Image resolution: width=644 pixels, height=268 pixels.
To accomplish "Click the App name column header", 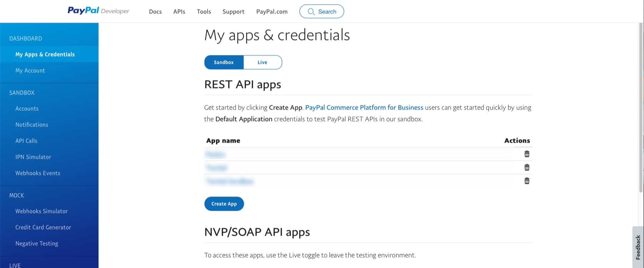I will pyautogui.click(x=223, y=141).
